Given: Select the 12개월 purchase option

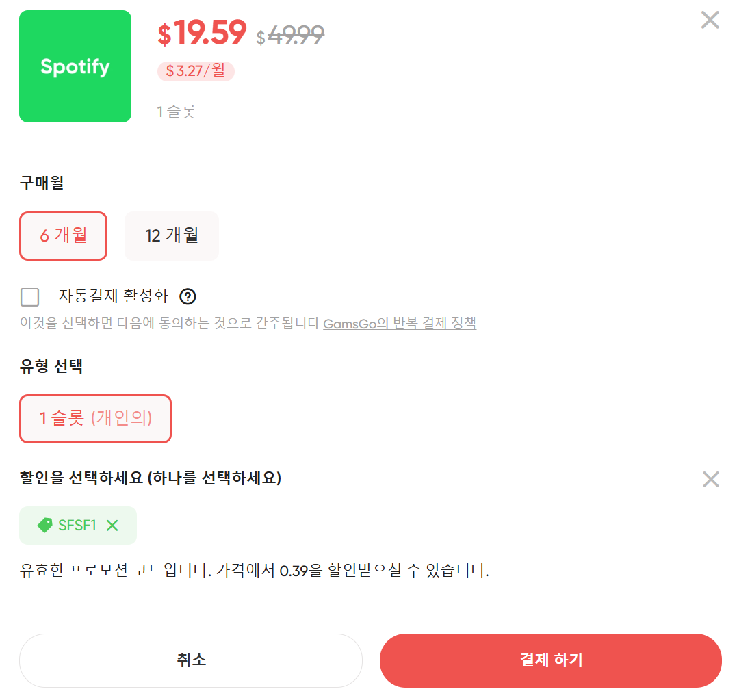Looking at the screenshot, I should [171, 235].
